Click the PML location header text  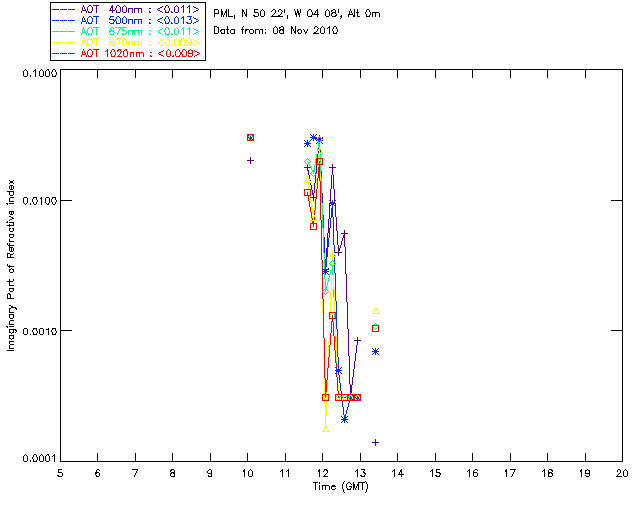[x=297, y=13]
